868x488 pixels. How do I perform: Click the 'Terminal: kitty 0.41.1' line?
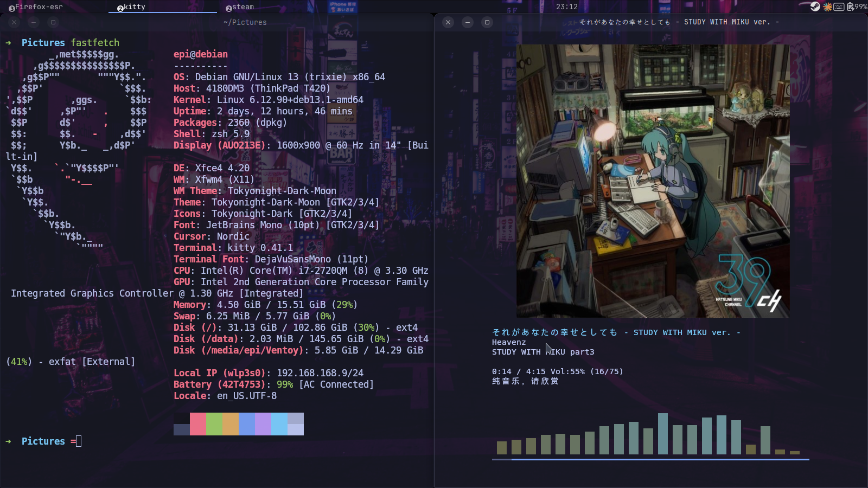pyautogui.click(x=233, y=248)
